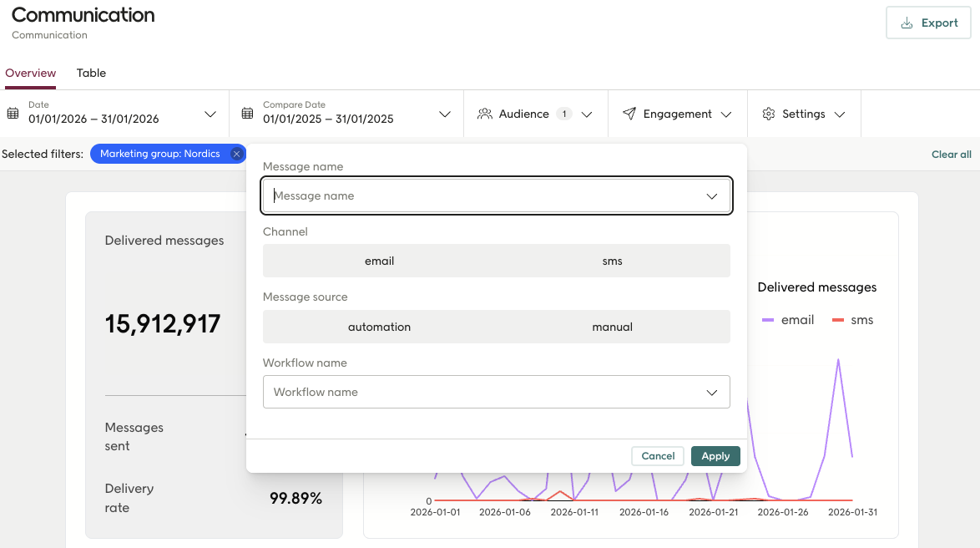Viewport: 980px width, 548px height.
Task: Click the Engagement paper plane icon
Action: coord(629,114)
